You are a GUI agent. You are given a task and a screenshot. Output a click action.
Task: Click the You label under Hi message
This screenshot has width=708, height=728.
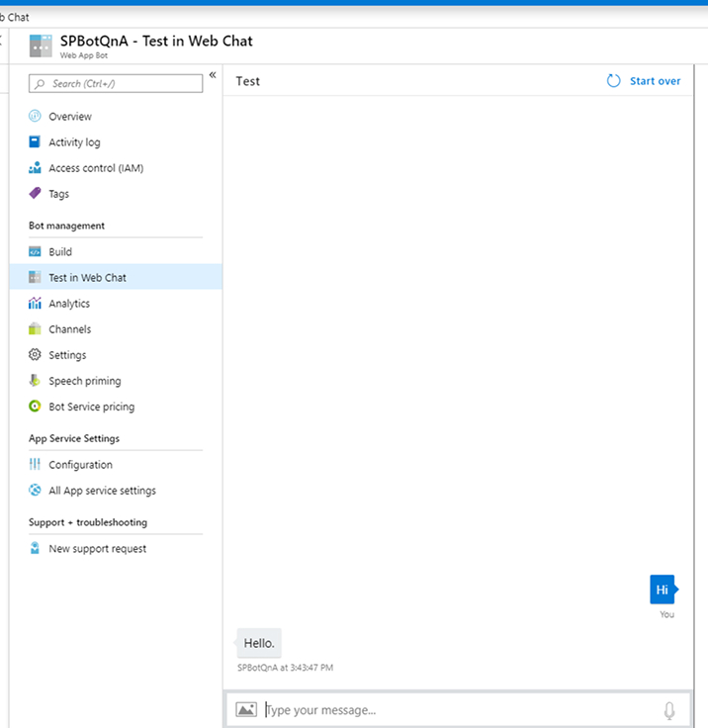tap(667, 614)
